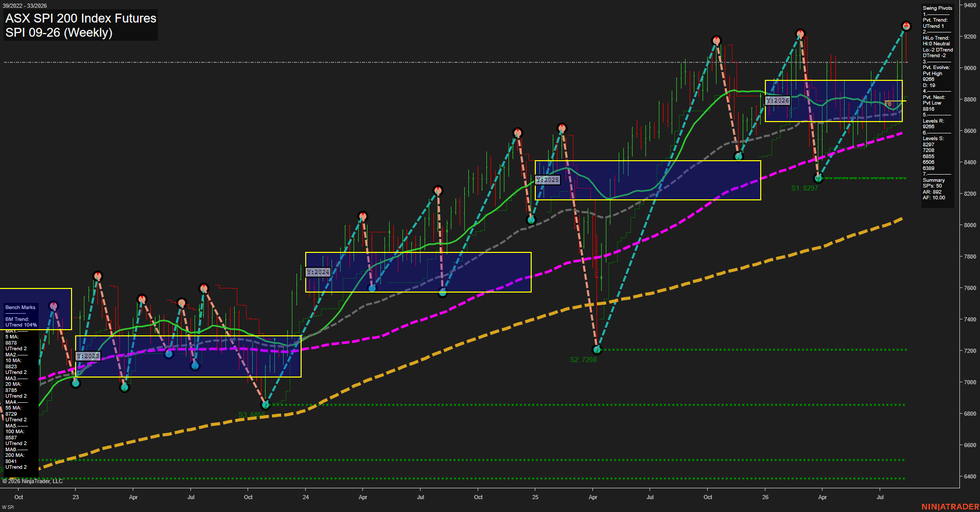Click the HiLo Trend: label
This screenshot has width=980, height=512.
coord(936,38)
